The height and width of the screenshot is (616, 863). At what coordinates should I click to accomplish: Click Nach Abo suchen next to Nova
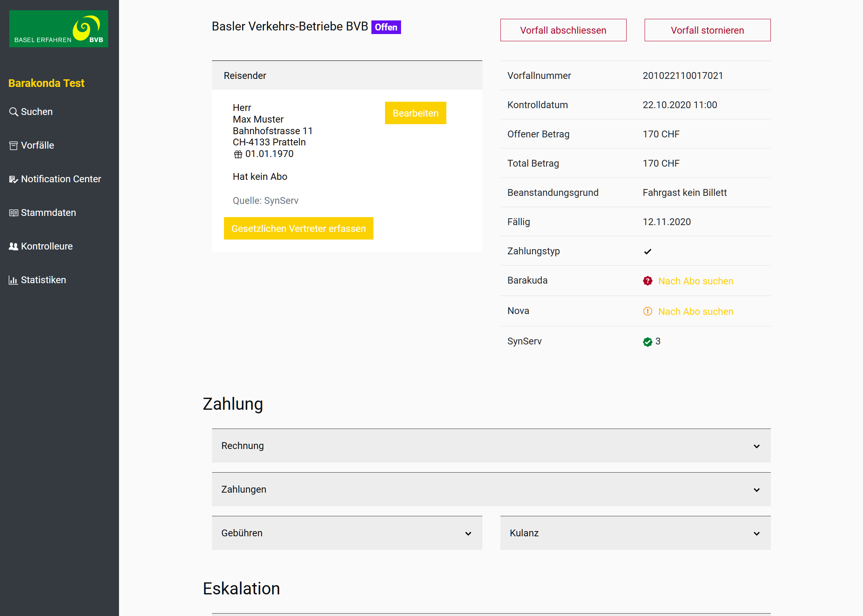[x=696, y=311]
